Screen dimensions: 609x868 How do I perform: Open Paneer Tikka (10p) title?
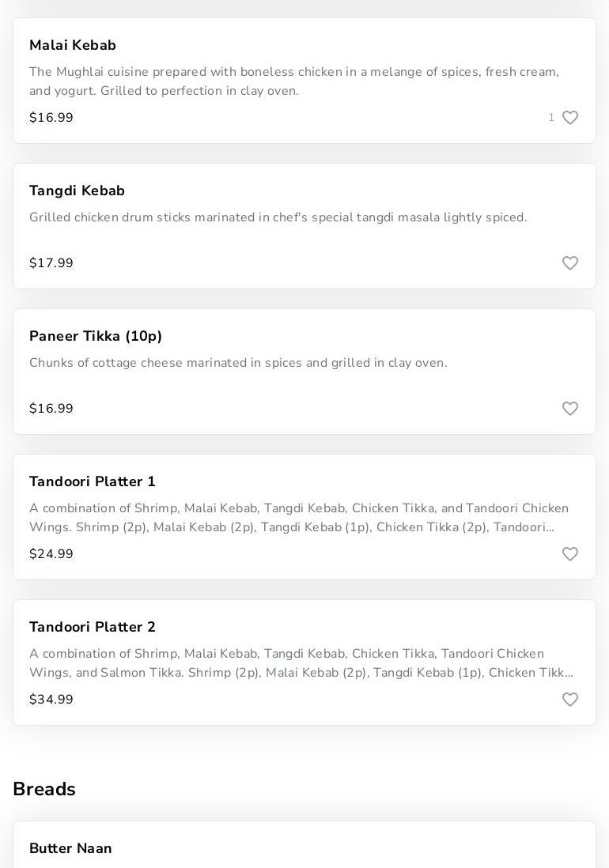point(96,336)
